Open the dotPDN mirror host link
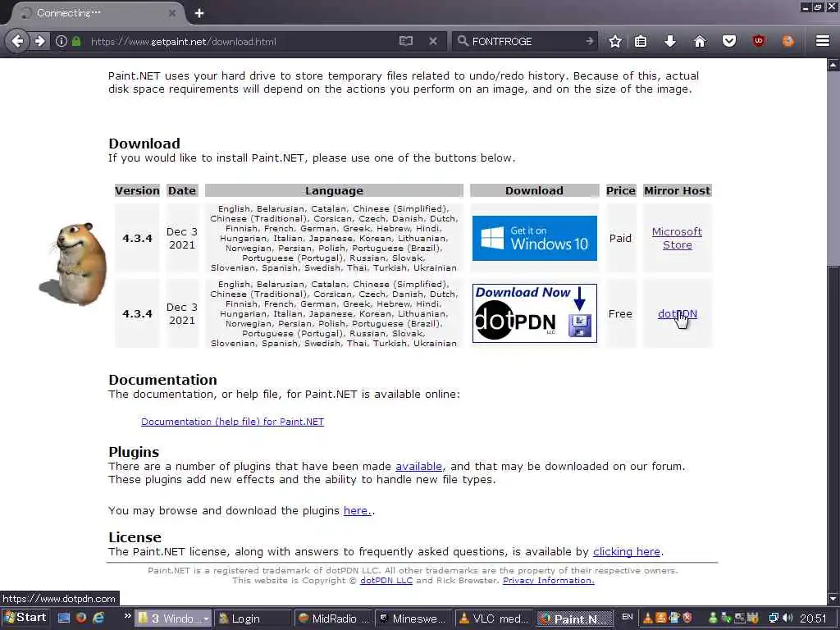The height and width of the screenshot is (630, 840). (677, 314)
